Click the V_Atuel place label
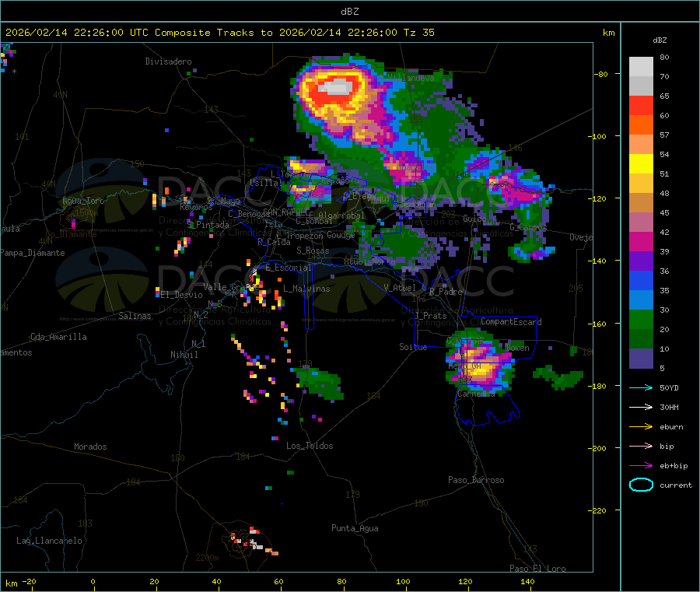Image resolution: width=700 pixels, height=592 pixels. pos(400,288)
